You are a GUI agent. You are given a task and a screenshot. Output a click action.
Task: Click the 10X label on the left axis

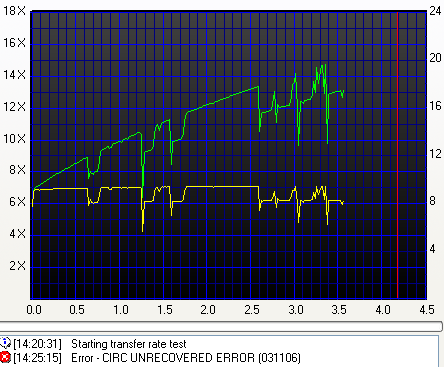pyautogui.click(x=14, y=139)
